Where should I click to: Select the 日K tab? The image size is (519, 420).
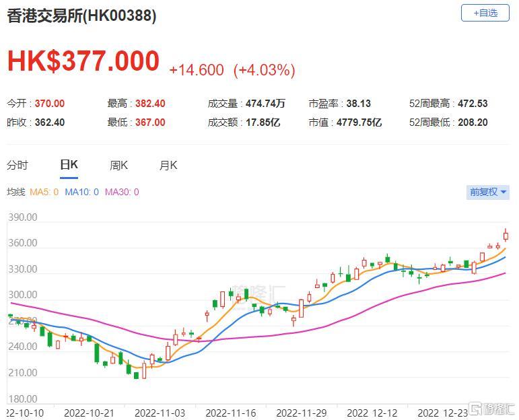point(69,164)
